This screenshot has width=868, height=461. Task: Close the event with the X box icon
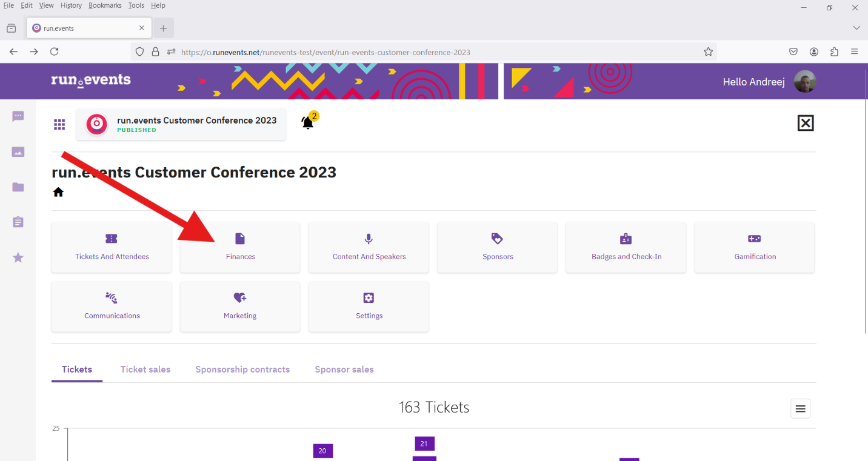point(805,123)
